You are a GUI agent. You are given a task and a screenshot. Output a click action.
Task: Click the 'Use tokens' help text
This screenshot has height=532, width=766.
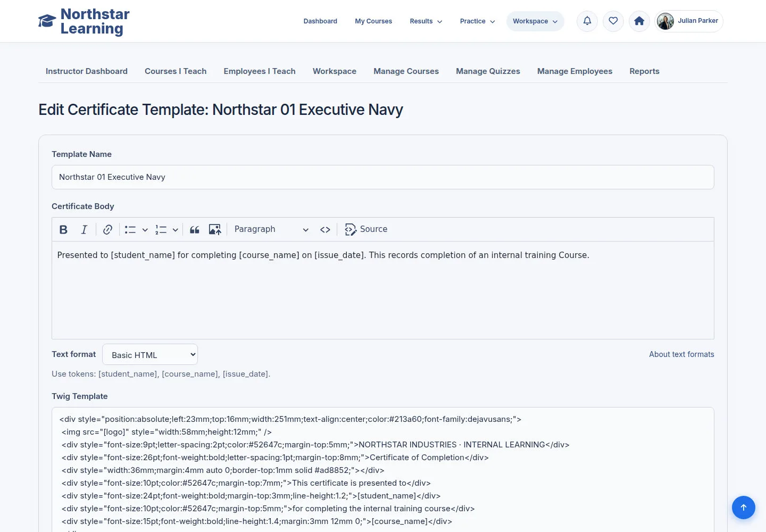[161, 374]
